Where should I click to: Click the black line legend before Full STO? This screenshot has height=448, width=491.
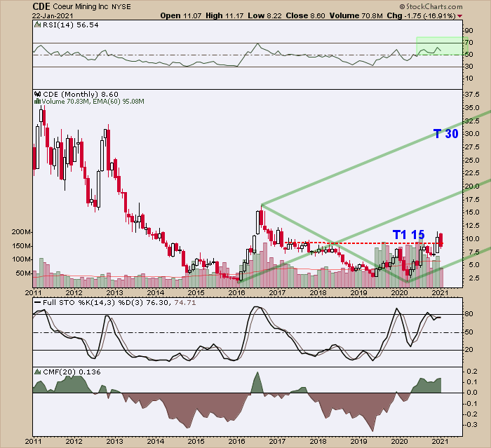point(38,302)
